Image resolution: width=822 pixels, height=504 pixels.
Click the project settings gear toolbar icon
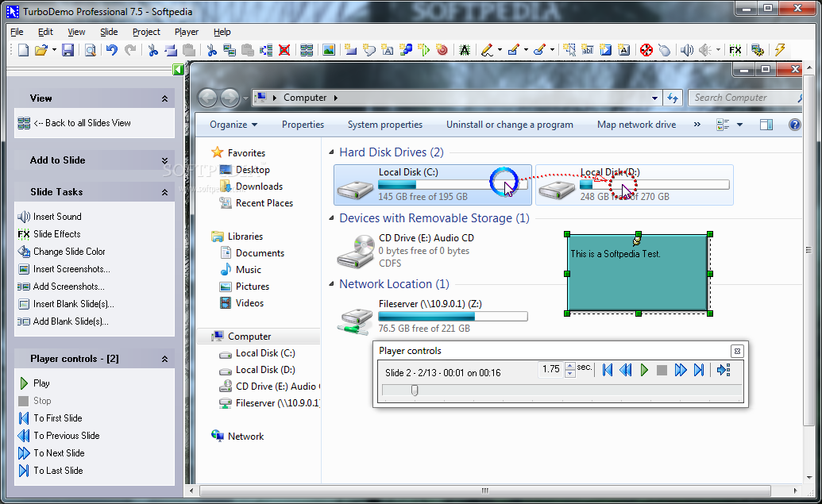coord(758,50)
